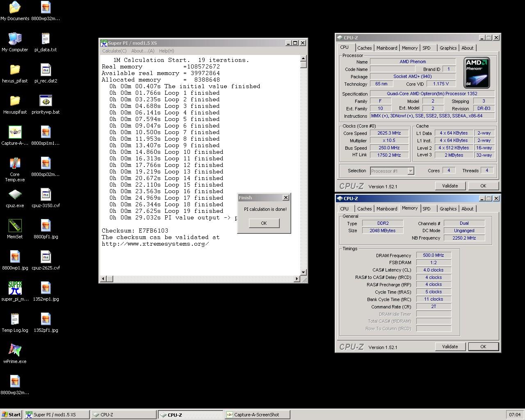Confirm the 'PI calculation is done!' dialog with OK

pyautogui.click(x=264, y=223)
